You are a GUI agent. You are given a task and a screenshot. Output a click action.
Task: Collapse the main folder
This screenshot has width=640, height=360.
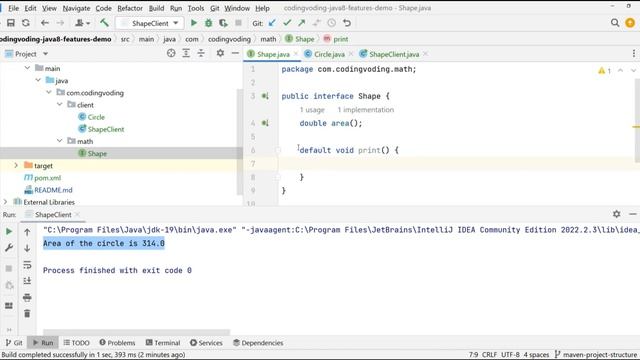27,68
